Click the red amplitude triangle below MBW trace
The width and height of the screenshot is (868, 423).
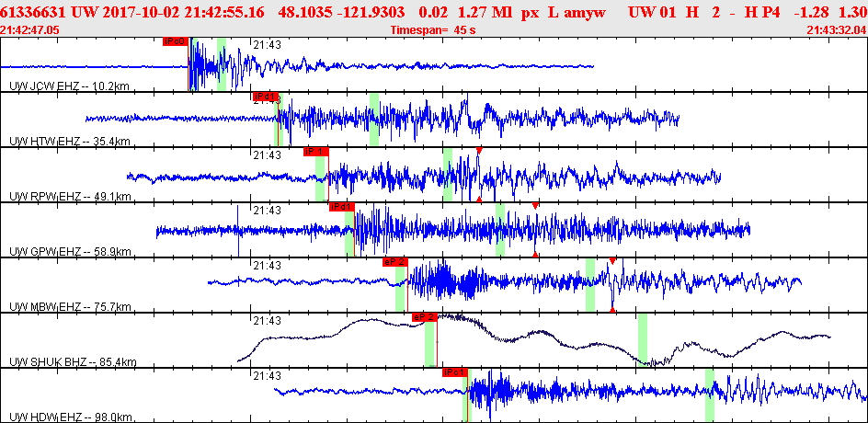point(612,310)
